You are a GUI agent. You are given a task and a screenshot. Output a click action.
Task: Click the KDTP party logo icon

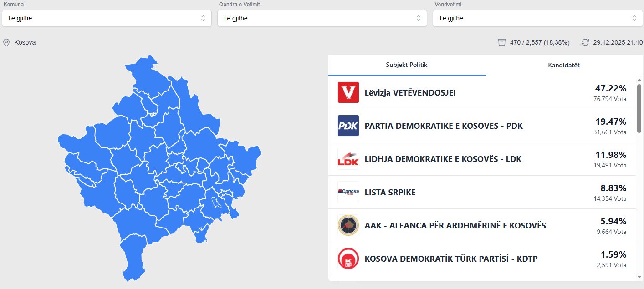coord(348,259)
